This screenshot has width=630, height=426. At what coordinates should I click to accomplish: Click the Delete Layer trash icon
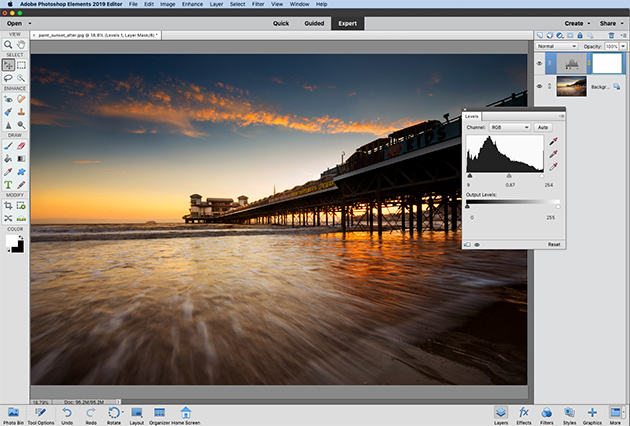point(611,35)
